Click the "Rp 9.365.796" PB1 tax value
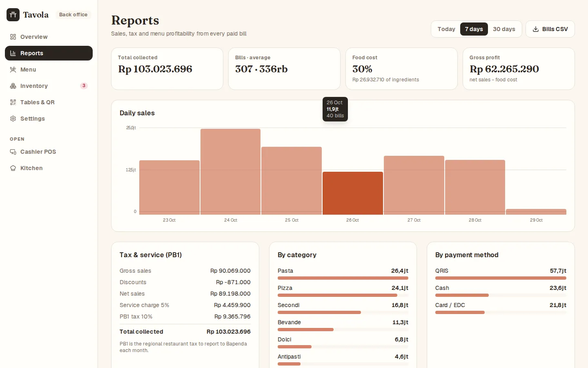 point(232,316)
